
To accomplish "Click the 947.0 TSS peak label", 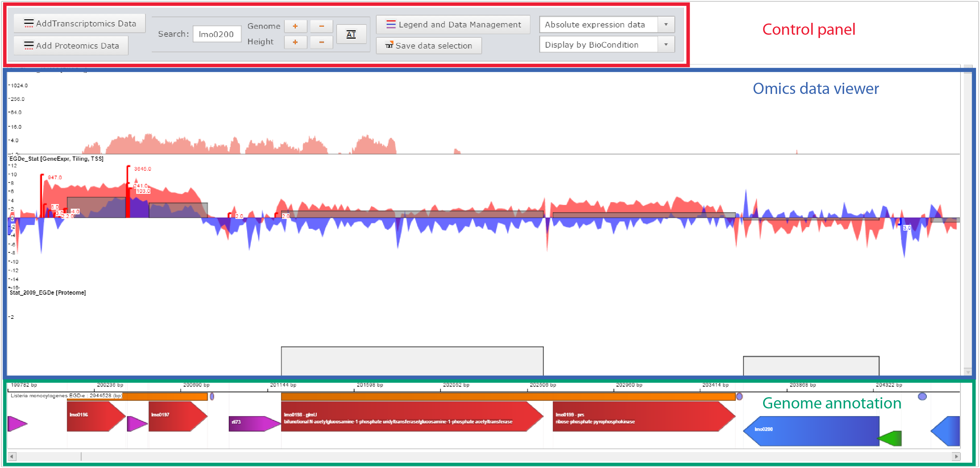I will click(55, 178).
